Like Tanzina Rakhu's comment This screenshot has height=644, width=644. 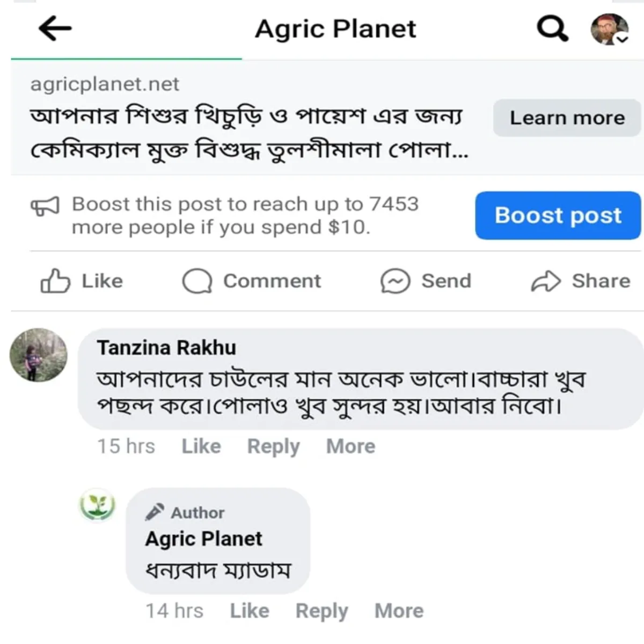click(201, 446)
